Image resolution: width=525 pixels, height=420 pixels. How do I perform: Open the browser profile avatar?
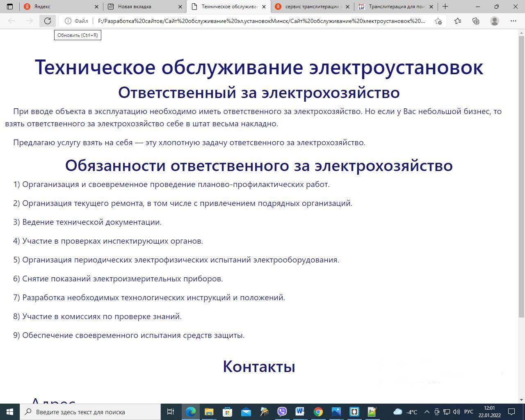pos(495,21)
